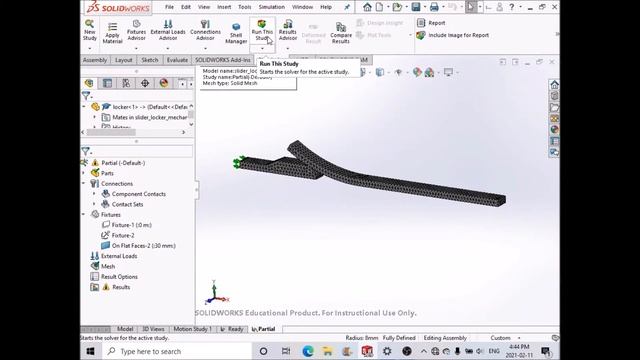Open the Connections Advisor
640x360 pixels.
pos(205,30)
